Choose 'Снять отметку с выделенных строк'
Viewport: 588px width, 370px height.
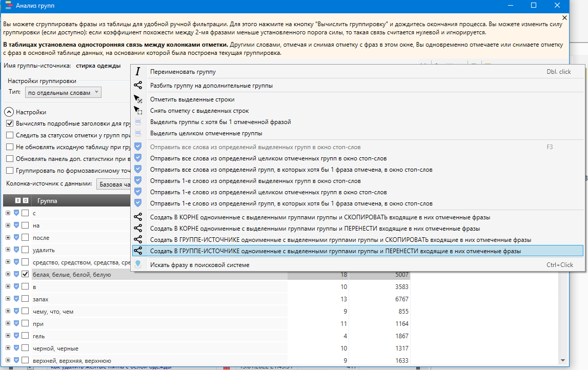(x=358, y=111)
